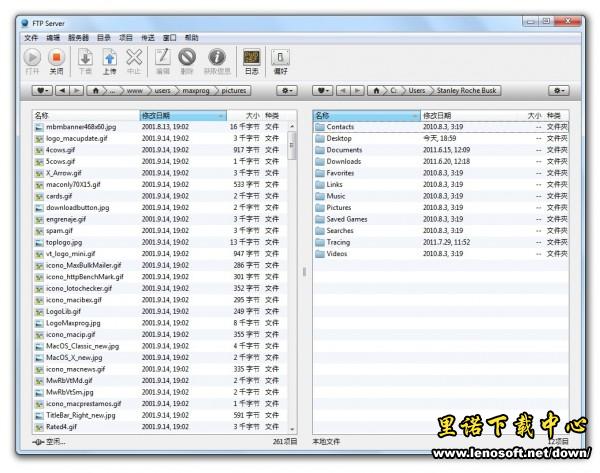Click the file icon of 4cows.gif
Screen dimensions: 600x473
tap(39, 150)
